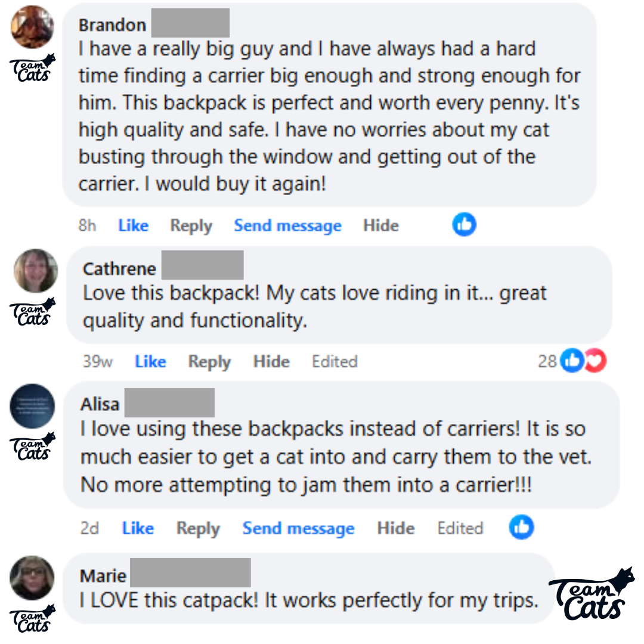
Task: Click the red heart reaction on Cathrene's comment
Action: [x=596, y=361]
